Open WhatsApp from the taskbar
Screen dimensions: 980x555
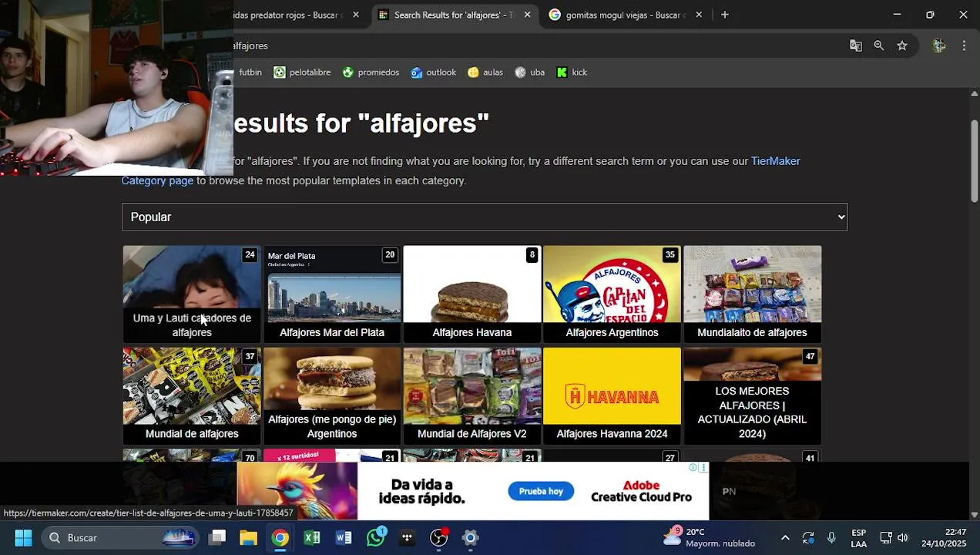coord(376,537)
